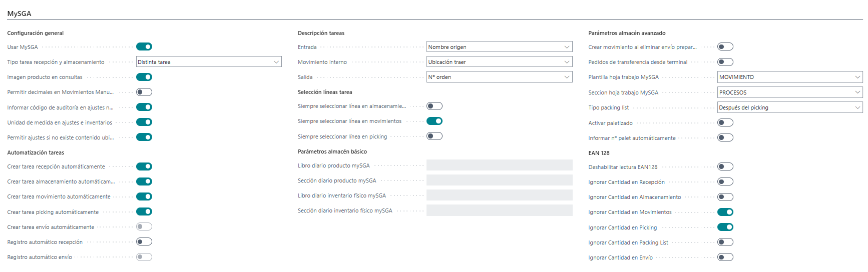Enable Permitir decimales en Movimientos Manuales
Screen dimensions: 868x272
click(x=144, y=92)
